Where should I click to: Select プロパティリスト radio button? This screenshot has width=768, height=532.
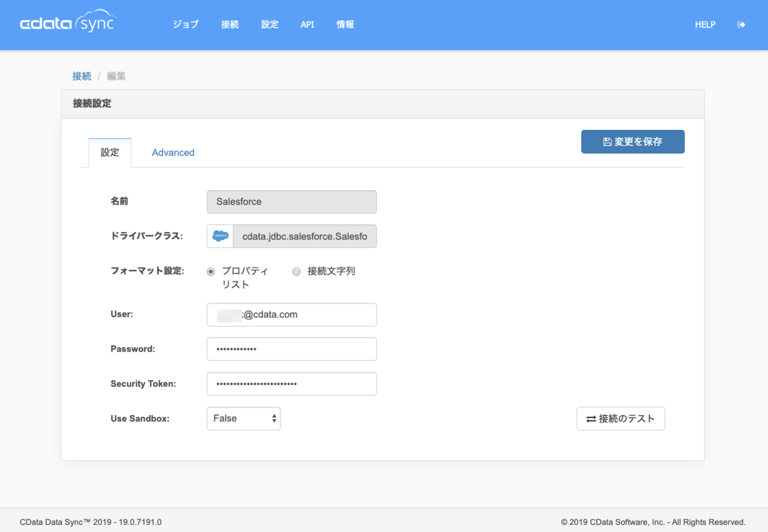coord(211,271)
